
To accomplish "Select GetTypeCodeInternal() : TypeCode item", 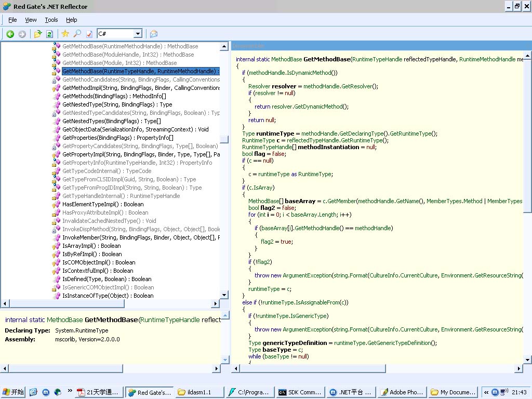I will (x=107, y=171).
